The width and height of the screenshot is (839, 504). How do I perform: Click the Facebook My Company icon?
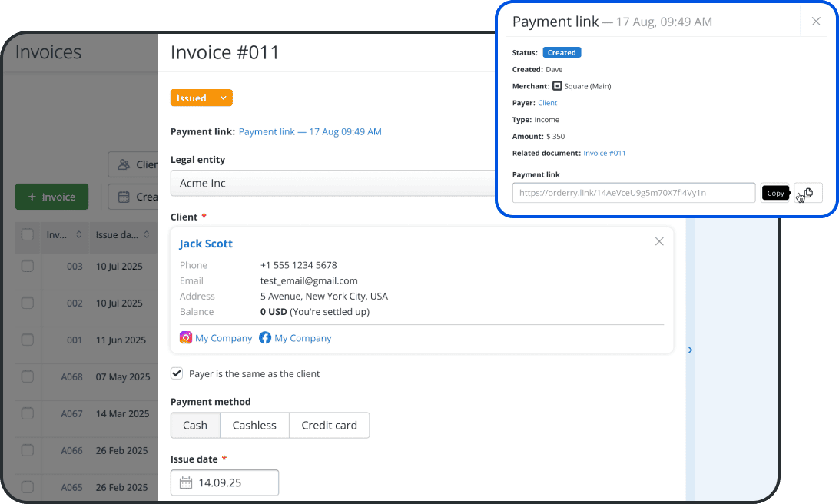[265, 338]
